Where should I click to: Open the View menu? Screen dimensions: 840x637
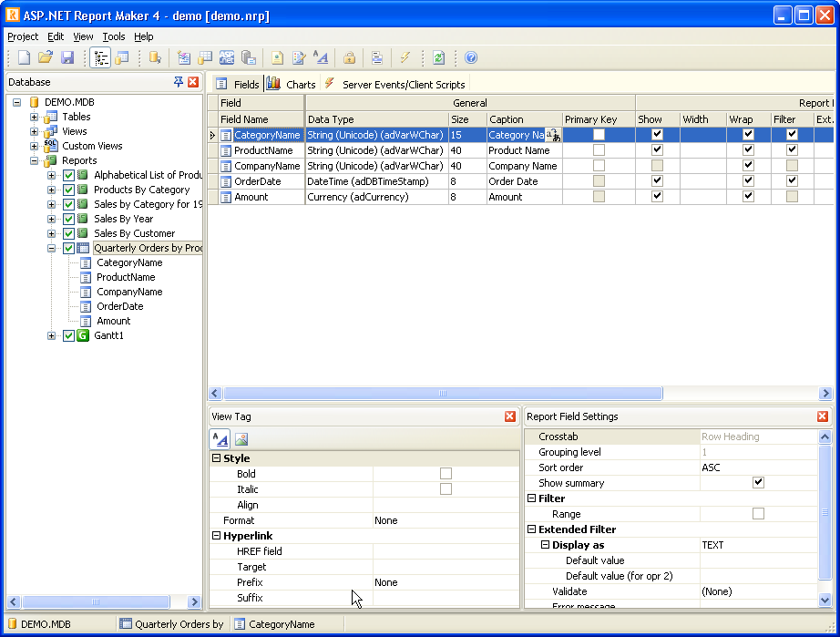tap(83, 36)
